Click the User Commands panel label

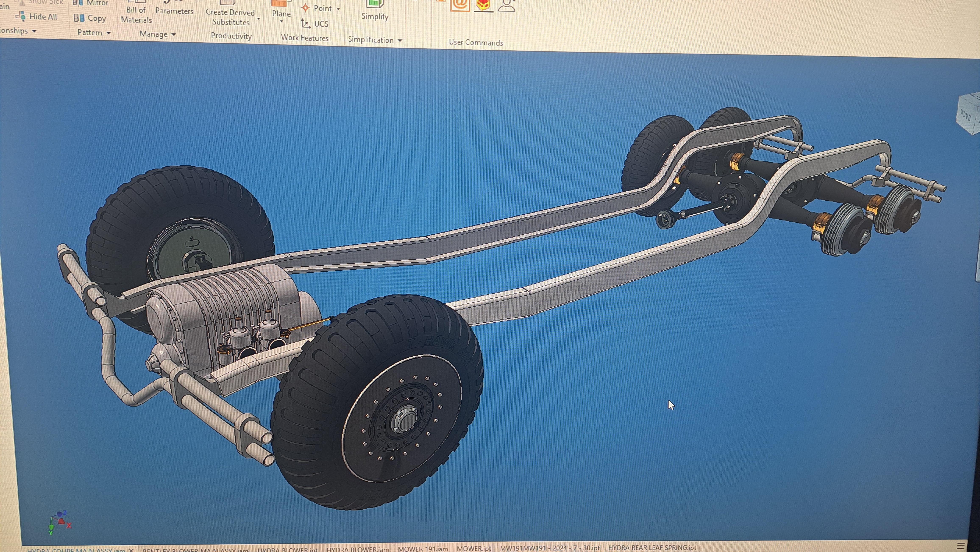pos(476,43)
